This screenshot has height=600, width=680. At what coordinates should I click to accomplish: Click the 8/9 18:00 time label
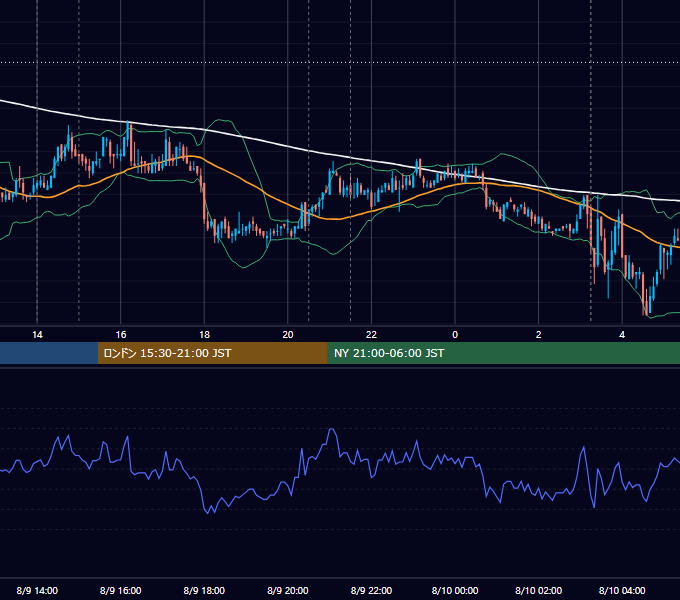click(204, 590)
